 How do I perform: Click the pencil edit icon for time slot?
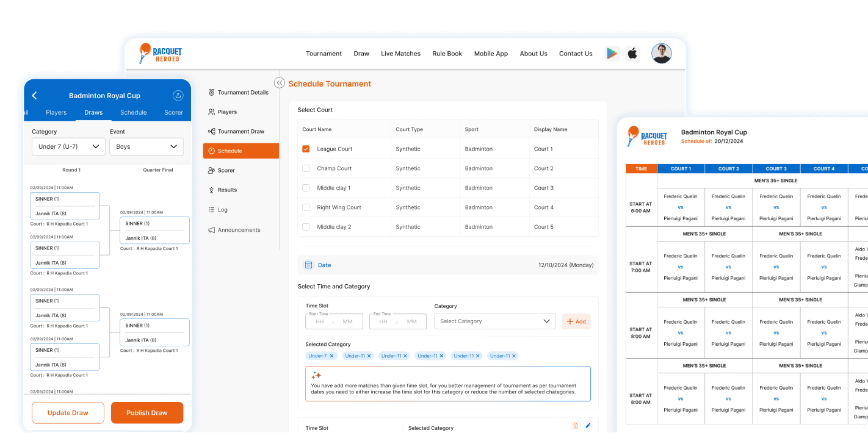click(x=588, y=426)
